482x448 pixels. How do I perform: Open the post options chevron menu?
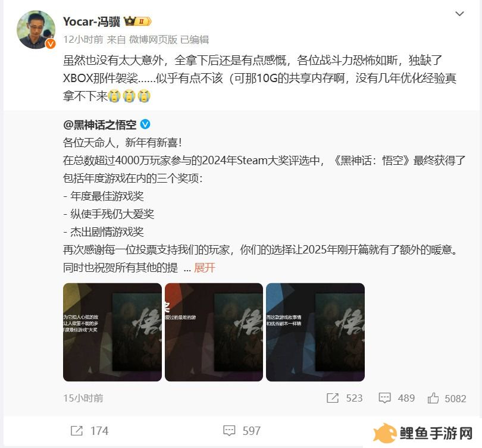(x=459, y=14)
